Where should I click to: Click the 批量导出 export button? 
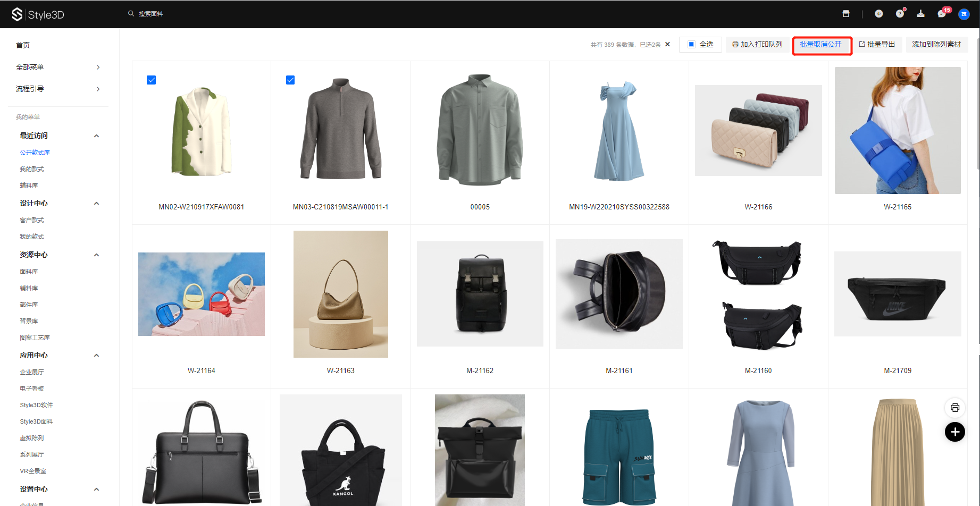pos(877,45)
